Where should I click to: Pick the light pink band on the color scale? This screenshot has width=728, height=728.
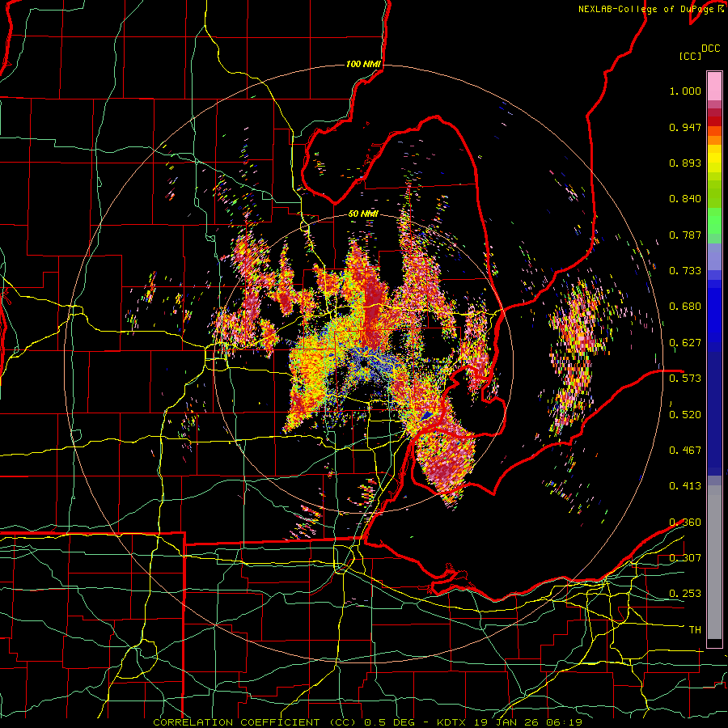click(x=714, y=86)
